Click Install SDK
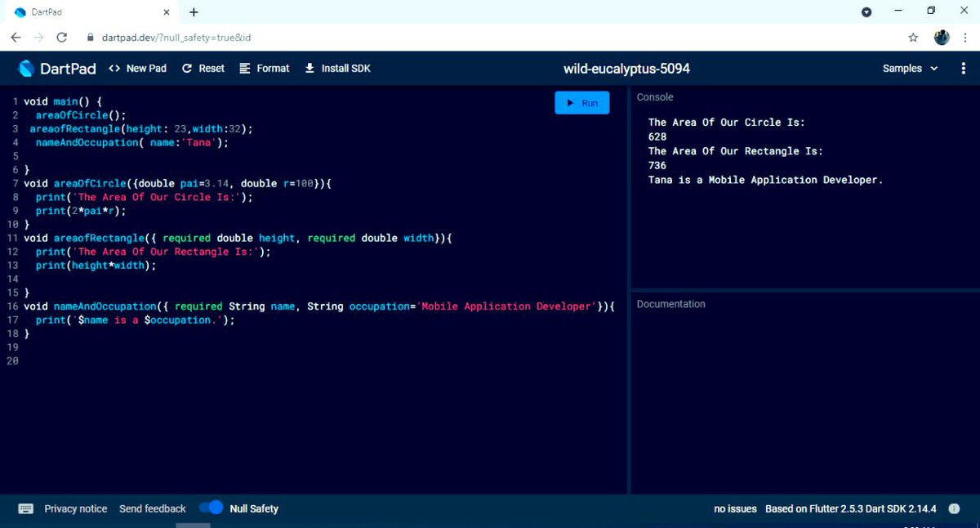 (x=337, y=69)
